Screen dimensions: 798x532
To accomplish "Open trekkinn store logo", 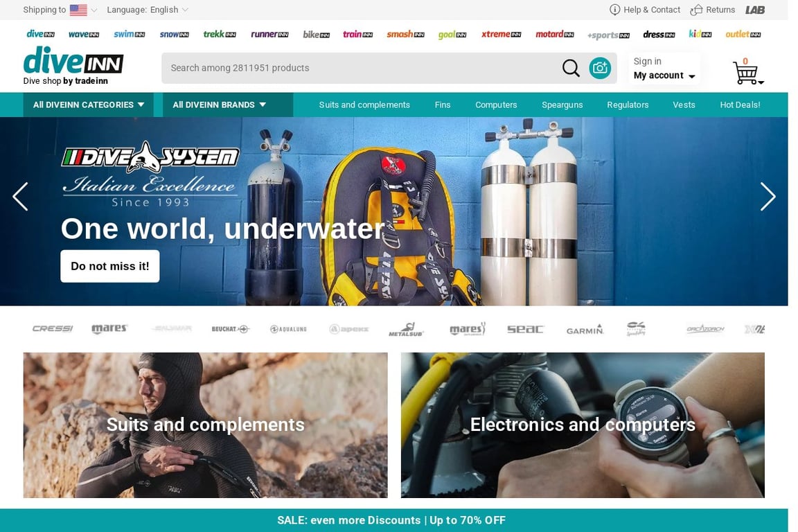I will (x=220, y=34).
